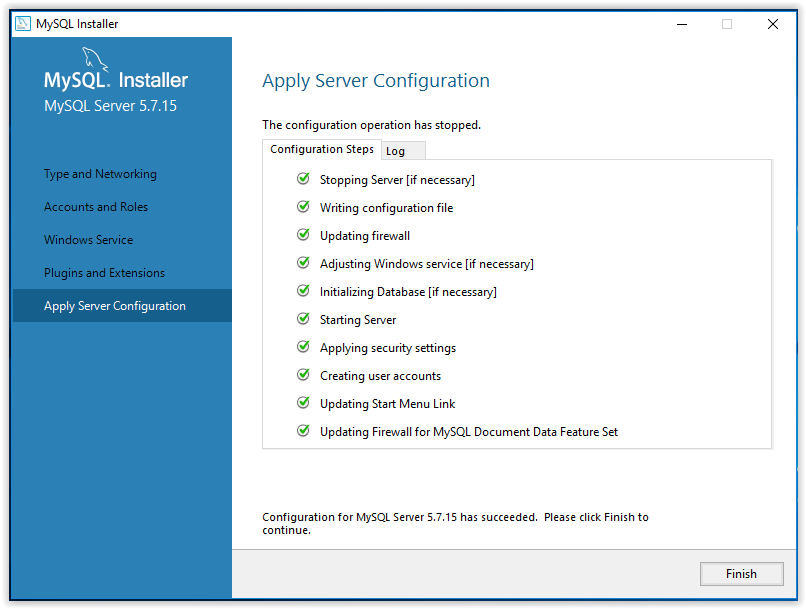
Task: Minimize the MySQL Installer window
Action: click(x=682, y=24)
